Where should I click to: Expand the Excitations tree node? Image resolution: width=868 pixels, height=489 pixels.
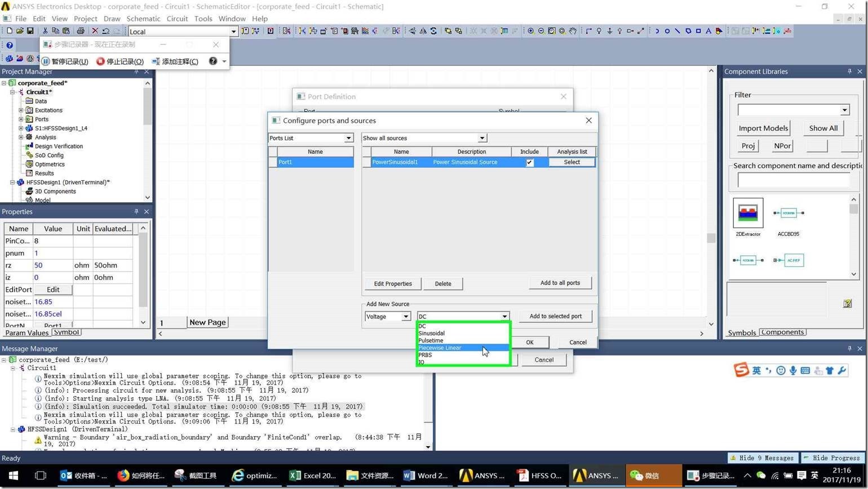coord(21,110)
